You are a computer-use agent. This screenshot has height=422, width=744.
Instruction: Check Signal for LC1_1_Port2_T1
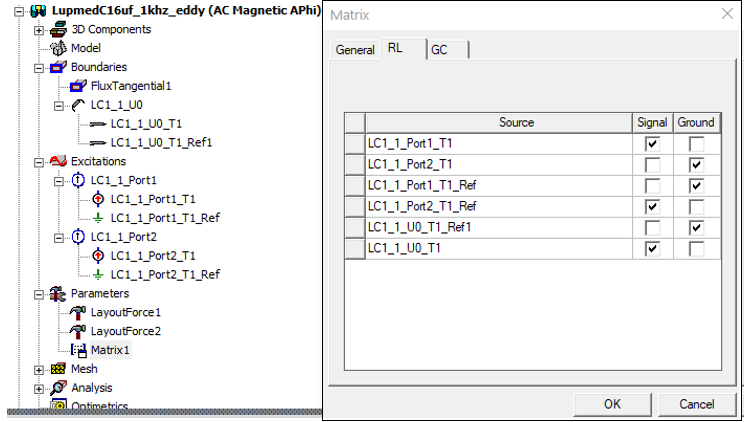652,165
